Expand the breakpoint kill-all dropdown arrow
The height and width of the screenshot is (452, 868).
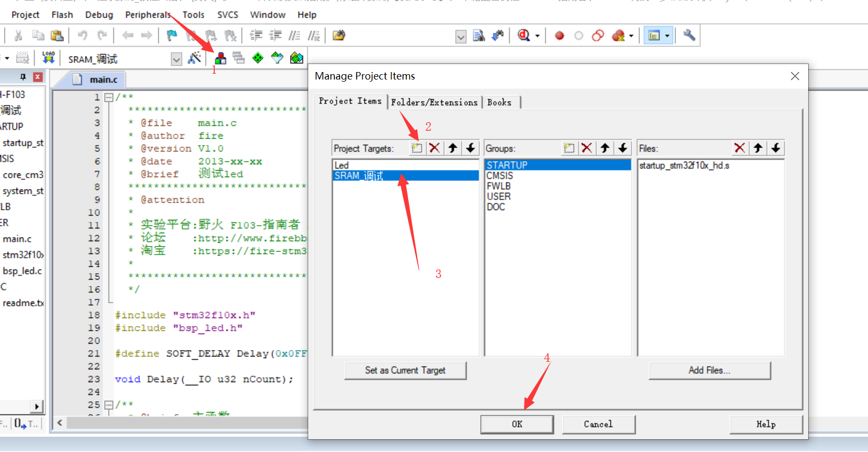pyautogui.click(x=631, y=36)
